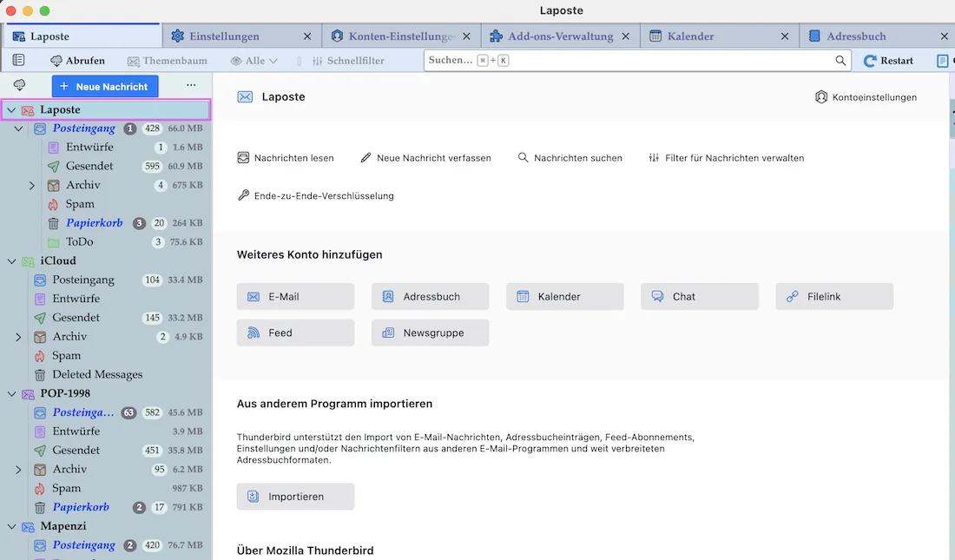955x560 pixels.
Task: Collapse the Mapenzi account
Action: (11, 526)
